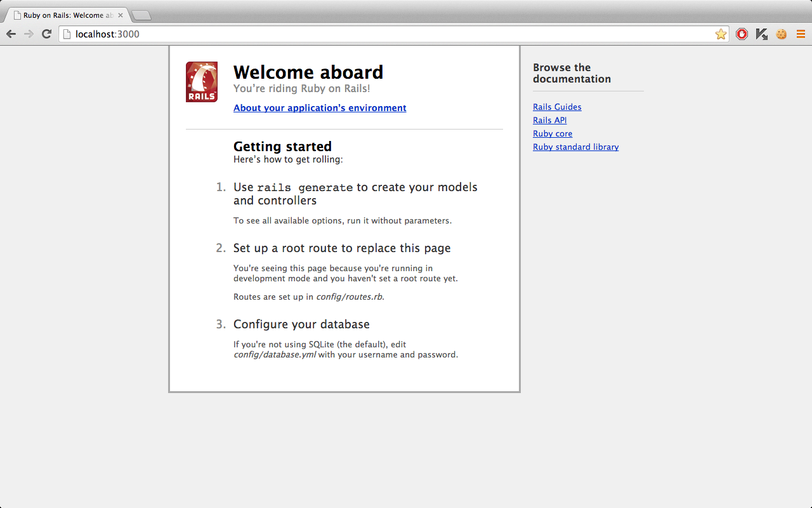Select the Ruby on Rails Welcome tab
This screenshot has width=812, height=508.
[67, 15]
